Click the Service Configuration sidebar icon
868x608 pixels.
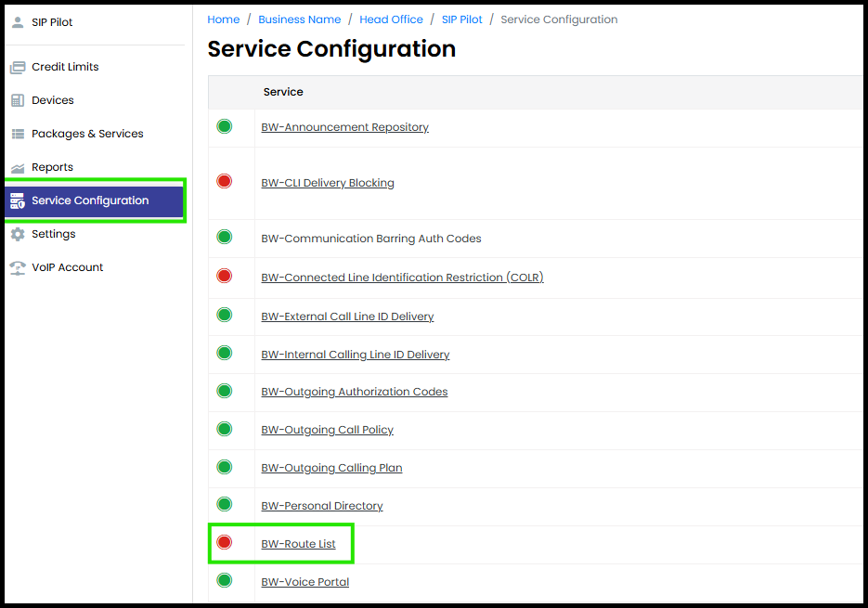coord(18,201)
